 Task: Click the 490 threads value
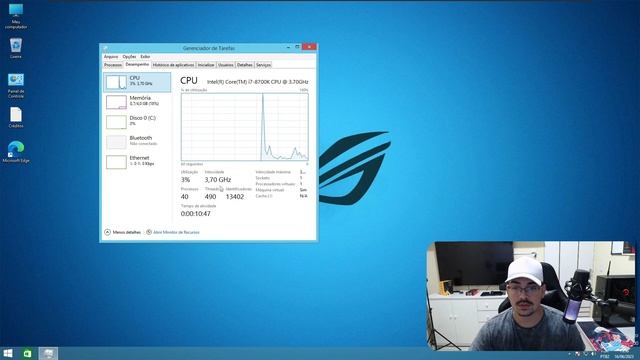[x=210, y=197]
